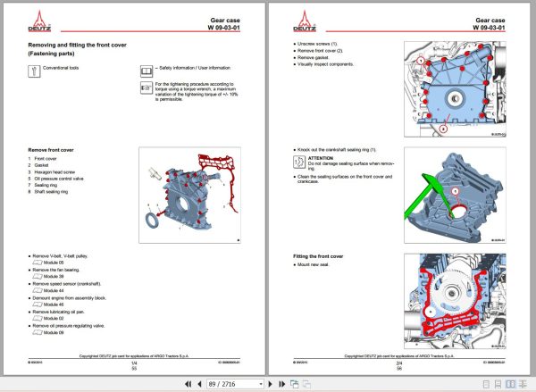
Task: Go to the previous page
Action: pyautogui.click(x=199, y=384)
